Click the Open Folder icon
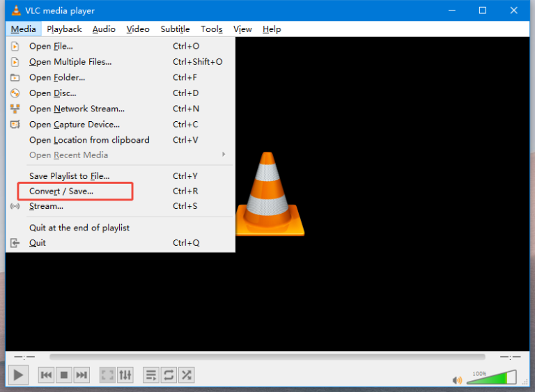This screenshot has width=535, height=392. (x=15, y=77)
